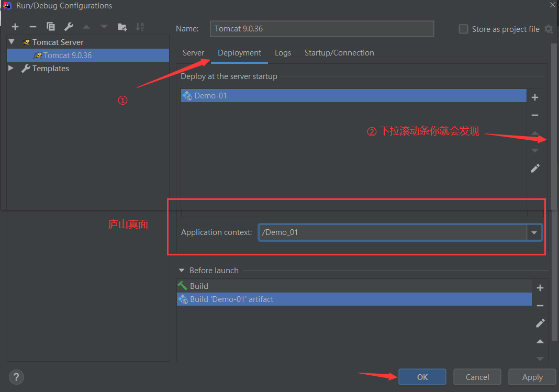Open settings gear beside Store as project file
559x392 pixels.
(x=549, y=29)
